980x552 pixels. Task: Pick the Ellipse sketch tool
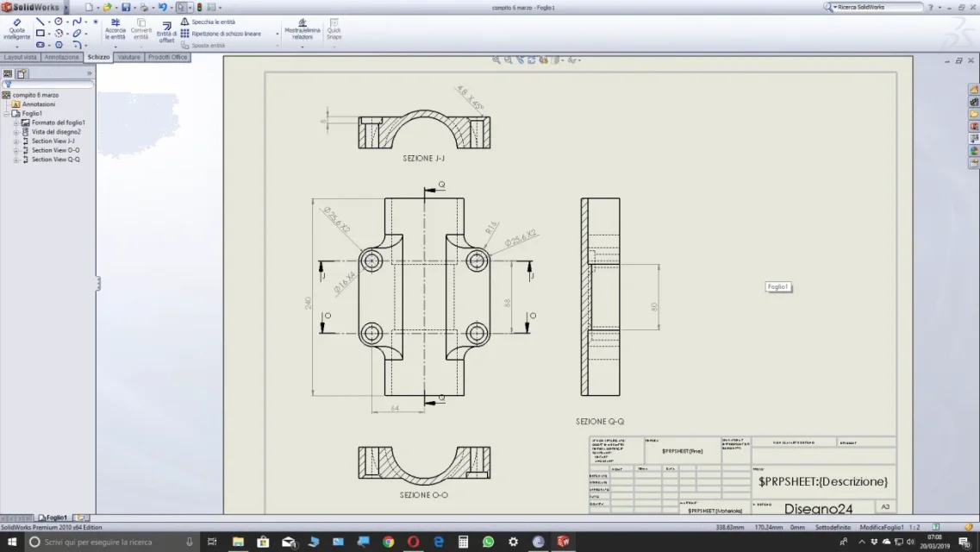(77, 33)
